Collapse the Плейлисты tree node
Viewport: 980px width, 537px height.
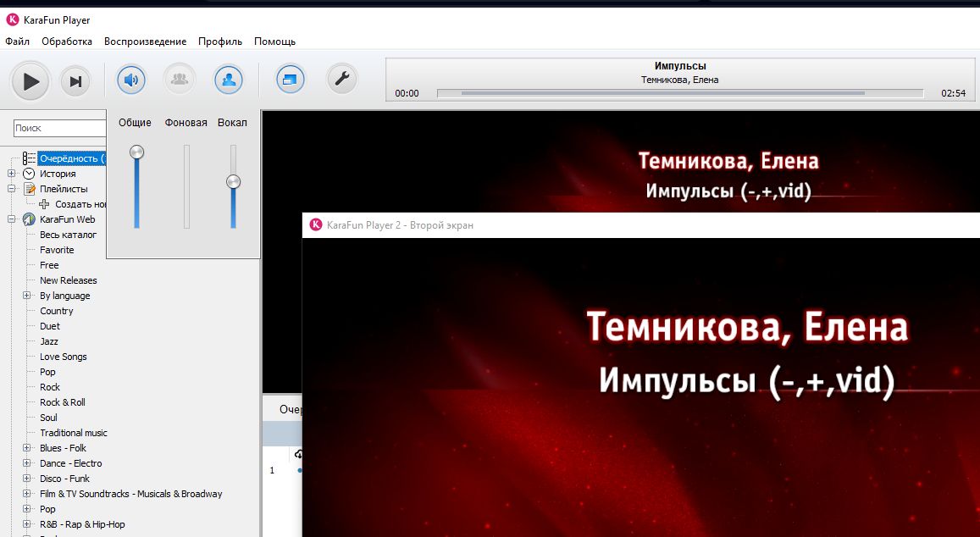tap(11, 189)
